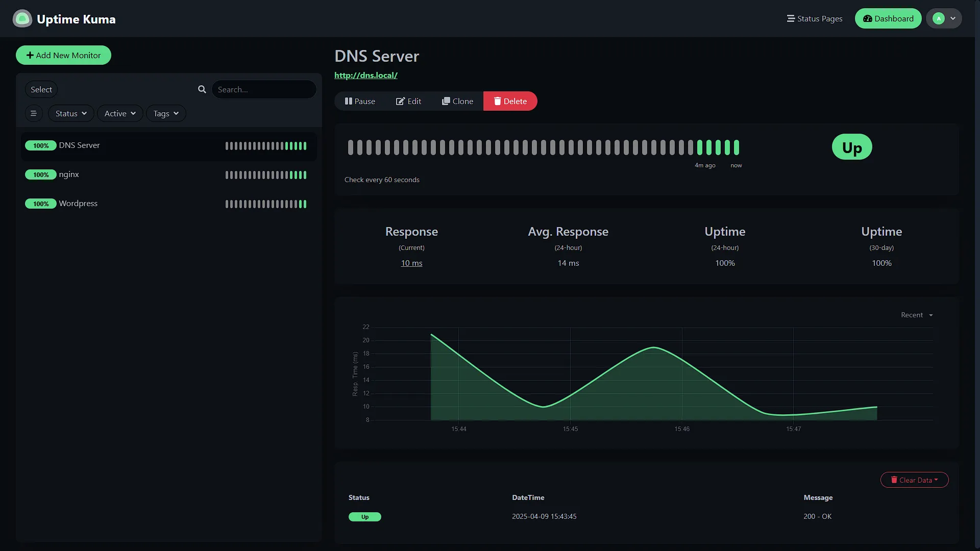
Task: Click the 100% badge for Wordpress
Action: [x=41, y=204]
